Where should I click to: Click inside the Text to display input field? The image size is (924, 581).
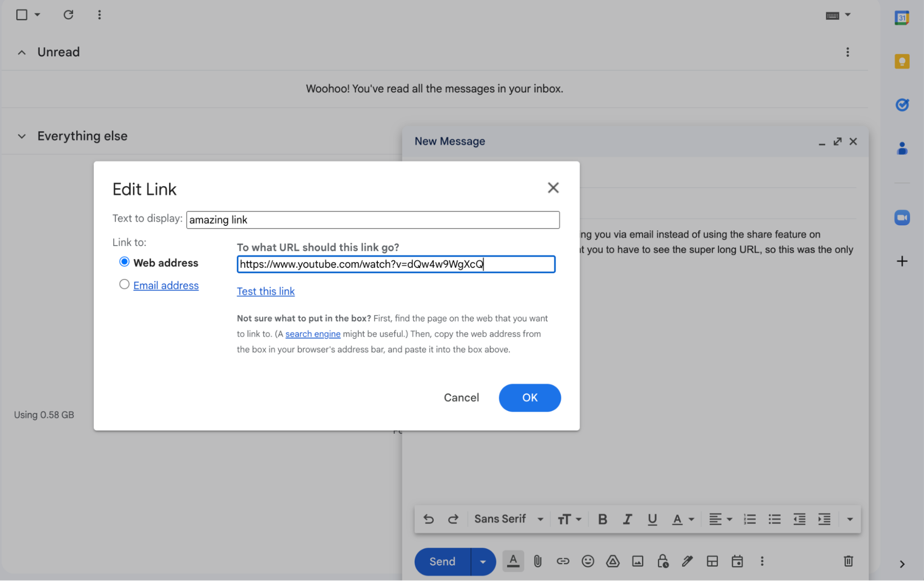click(x=373, y=219)
